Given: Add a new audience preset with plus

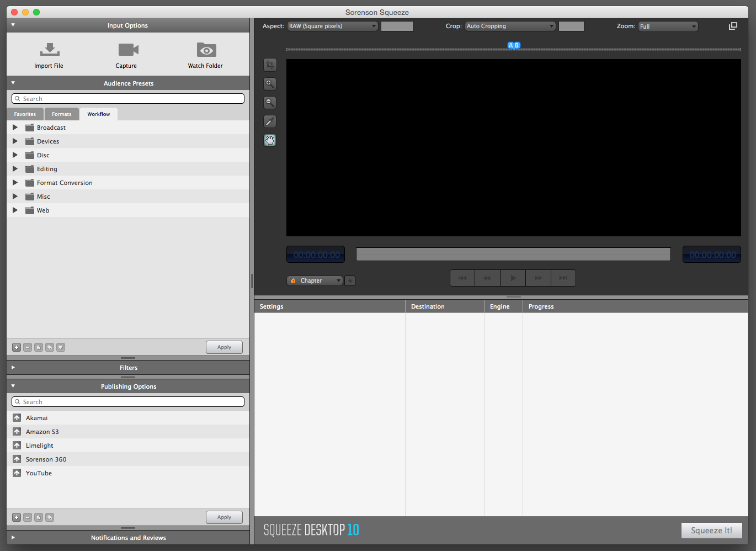Looking at the screenshot, I should [x=17, y=347].
